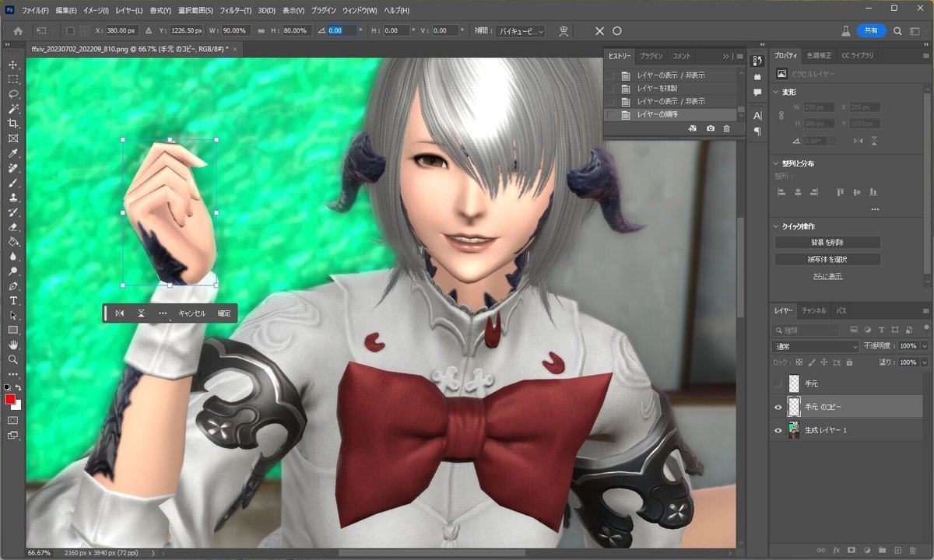This screenshot has height=560, width=934.
Task: Toggle history brush source for レイヤーの順序
Action: 610,114
